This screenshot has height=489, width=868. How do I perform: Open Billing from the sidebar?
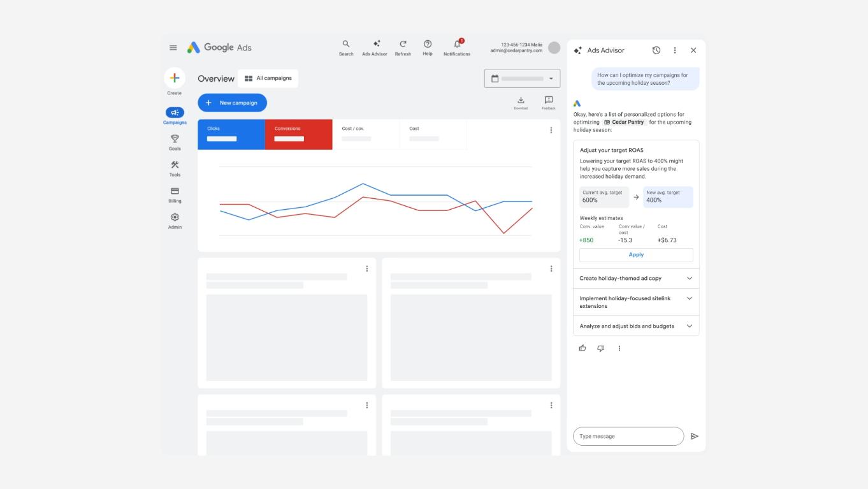(x=175, y=194)
